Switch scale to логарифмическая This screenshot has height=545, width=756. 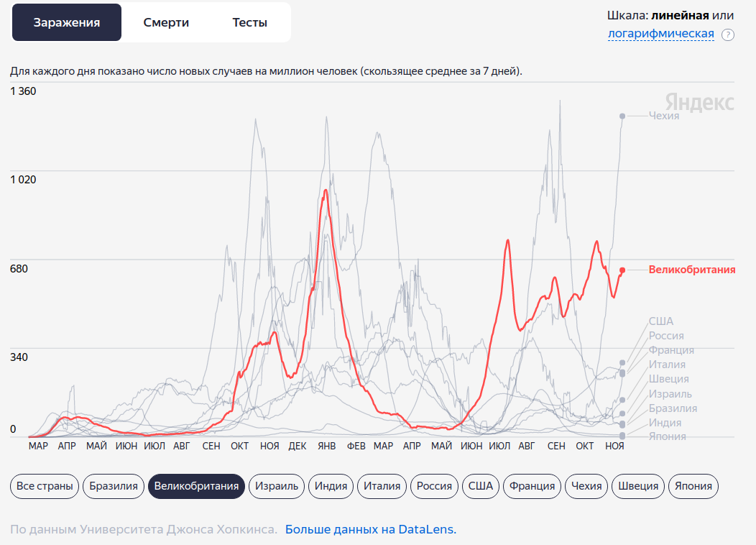pyautogui.click(x=660, y=34)
